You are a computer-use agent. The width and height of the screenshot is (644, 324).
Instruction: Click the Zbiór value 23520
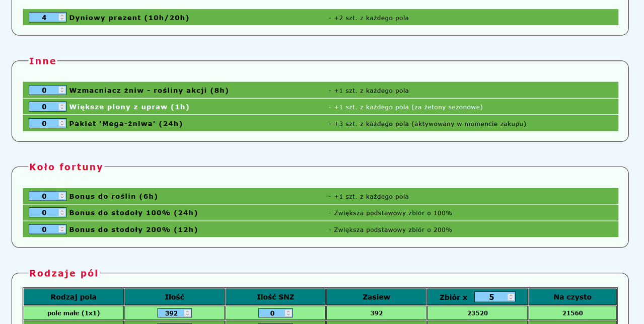477,313
